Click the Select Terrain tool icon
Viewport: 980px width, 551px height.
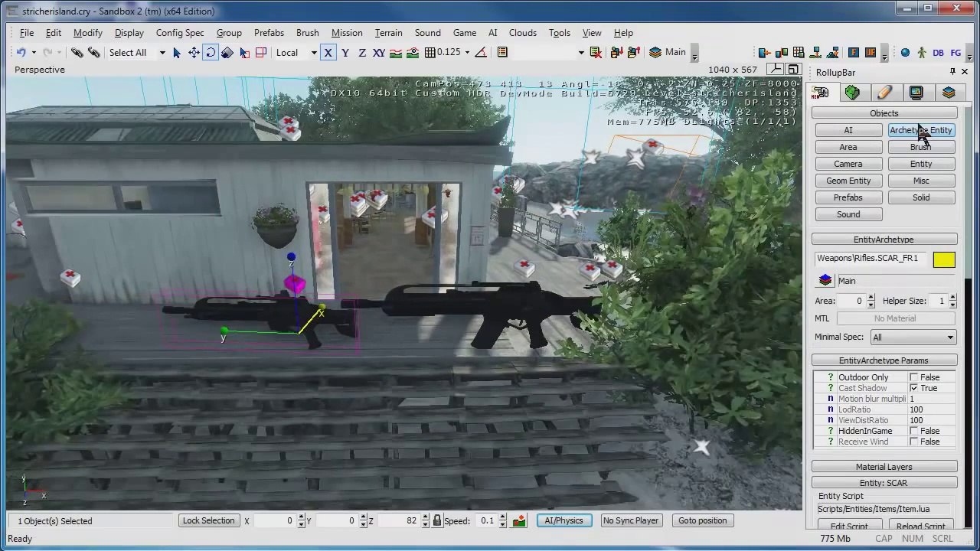(x=244, y=53)
